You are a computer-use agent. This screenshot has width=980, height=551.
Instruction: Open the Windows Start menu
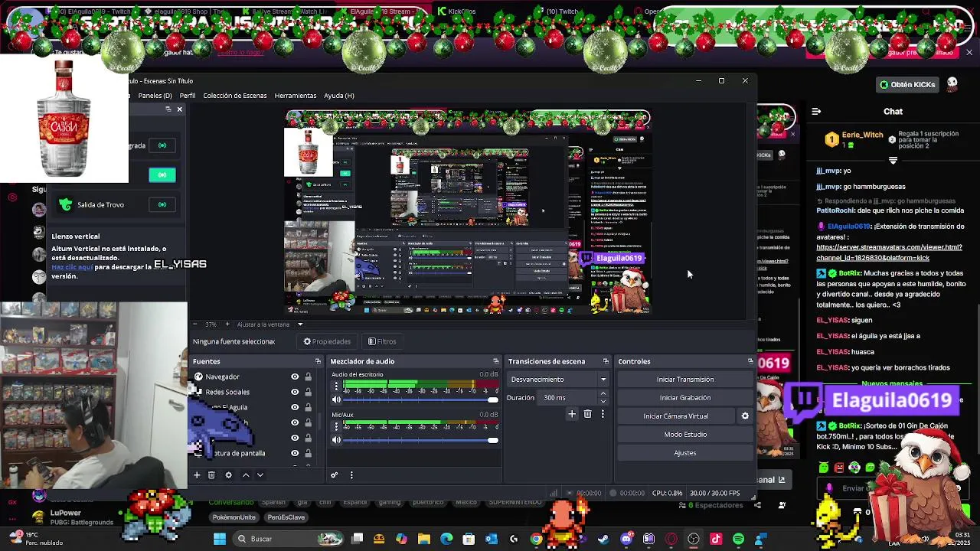[x=220, y=539]
